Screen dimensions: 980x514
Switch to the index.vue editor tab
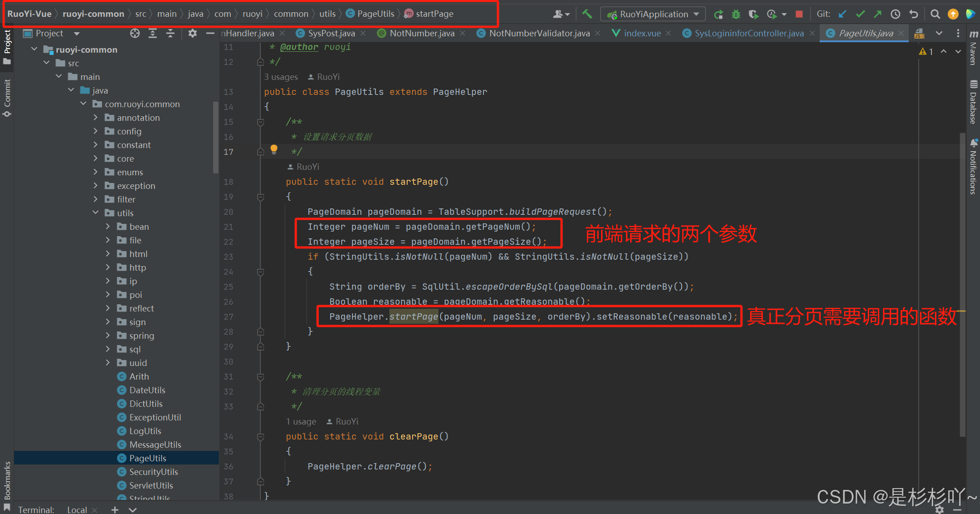(642, 33)
